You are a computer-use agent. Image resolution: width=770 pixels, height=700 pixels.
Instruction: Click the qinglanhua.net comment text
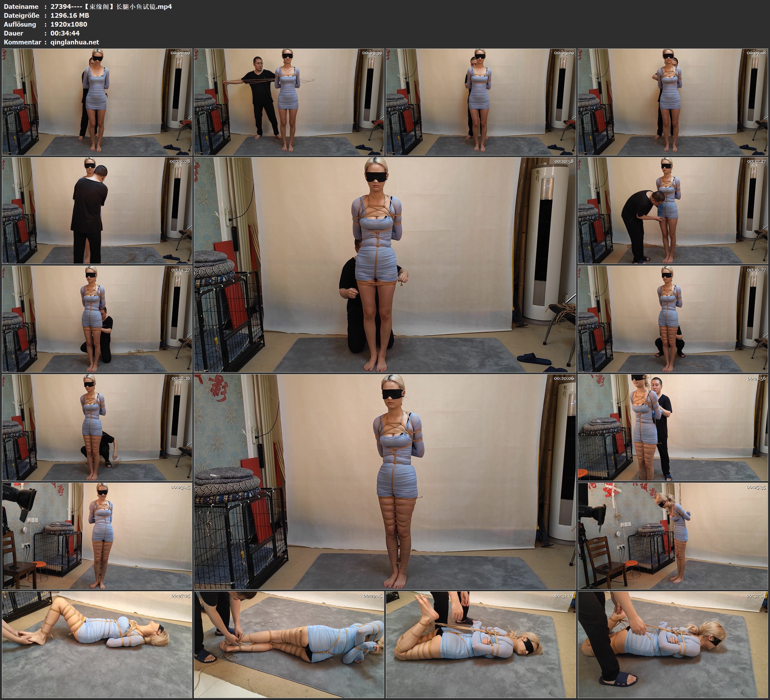75,42
